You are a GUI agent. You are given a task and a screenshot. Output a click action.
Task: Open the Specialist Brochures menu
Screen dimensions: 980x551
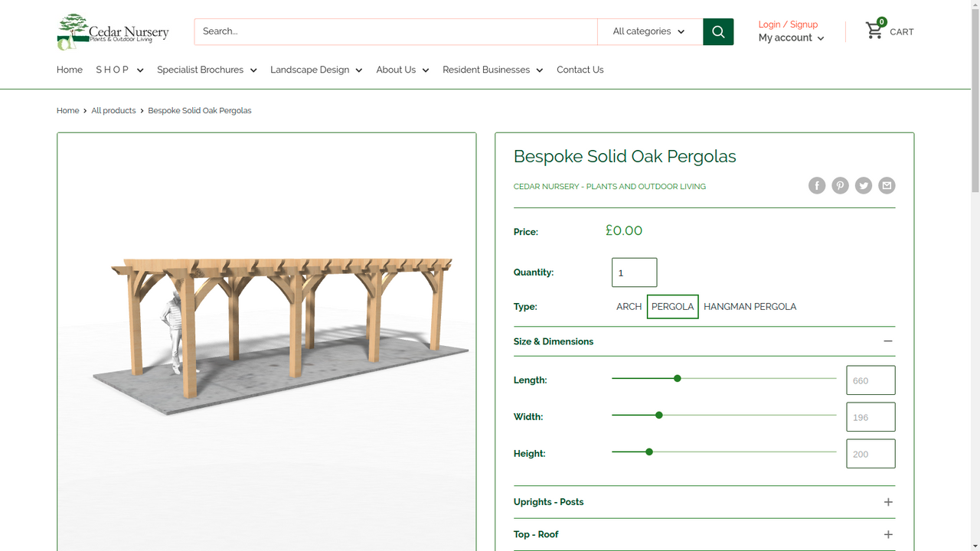pos(206,70)
